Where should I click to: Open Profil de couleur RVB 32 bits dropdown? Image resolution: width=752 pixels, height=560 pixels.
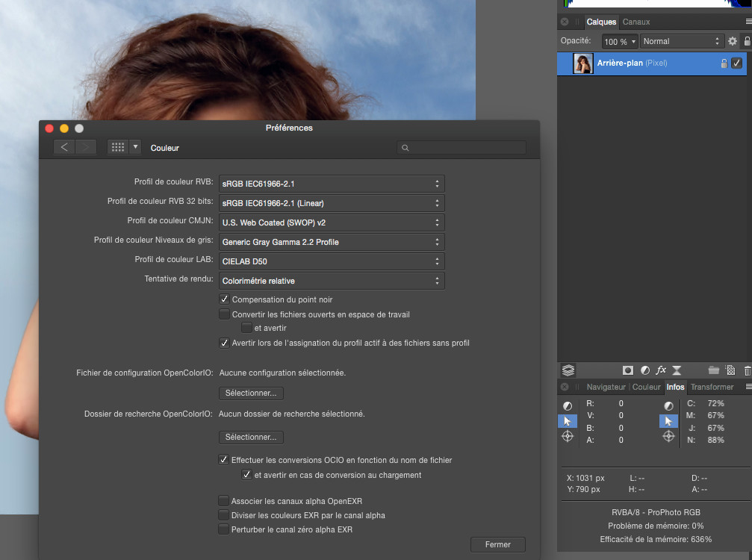coord(332,203)
